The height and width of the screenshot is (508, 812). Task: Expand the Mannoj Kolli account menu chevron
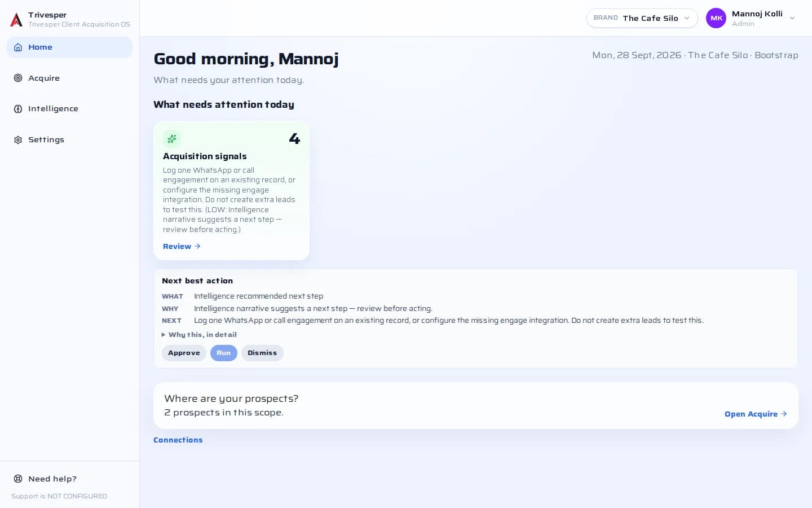coord(792,18)
